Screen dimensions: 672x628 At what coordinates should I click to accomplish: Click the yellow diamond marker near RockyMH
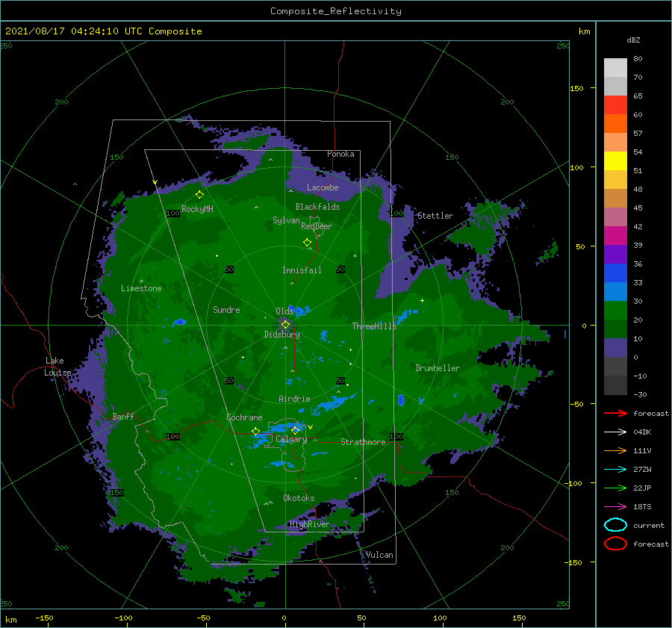point(199,195)
